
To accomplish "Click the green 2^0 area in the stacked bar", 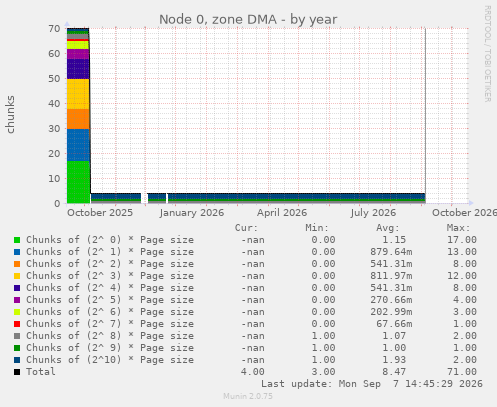I will pyautogui.click(x=78, y=182).
